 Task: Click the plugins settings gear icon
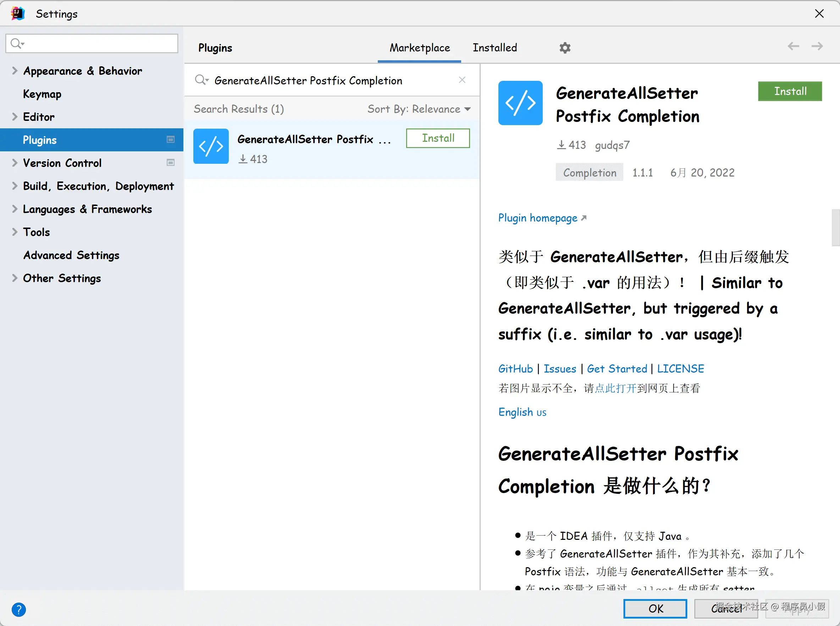pyautogui.click(x=565, y=48)
